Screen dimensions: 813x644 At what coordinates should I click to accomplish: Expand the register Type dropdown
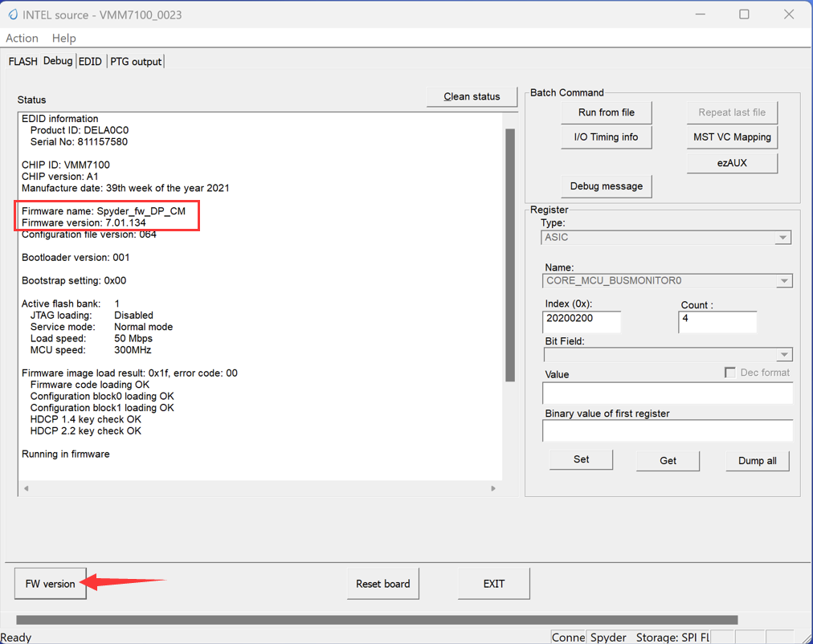click(783, 238)
